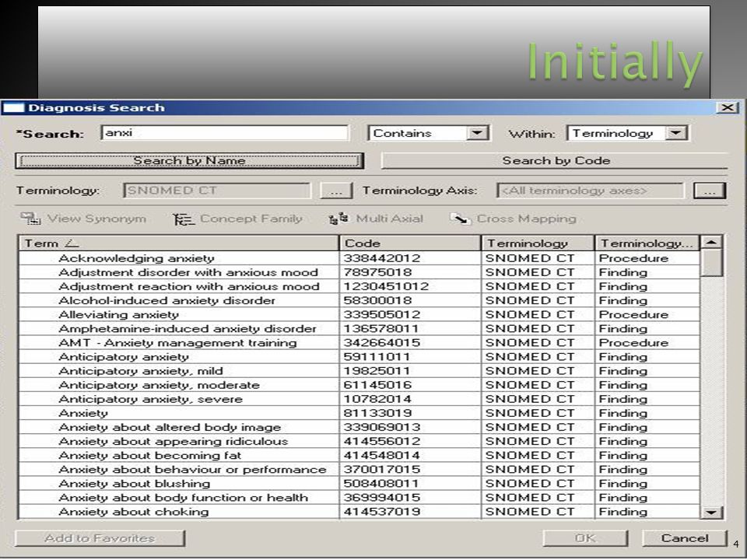Click the truncated Terminology... axis column header
747x560 pixels.
tap(647, 243)
